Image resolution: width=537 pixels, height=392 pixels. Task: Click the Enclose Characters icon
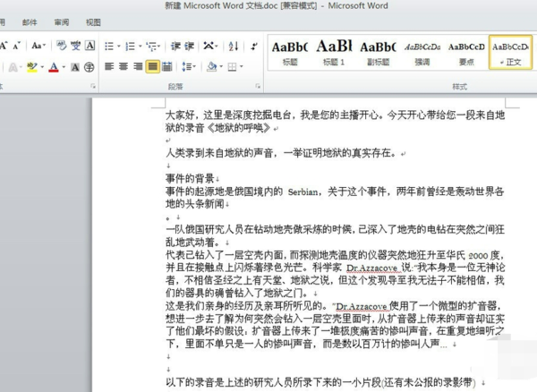[89, 67]
